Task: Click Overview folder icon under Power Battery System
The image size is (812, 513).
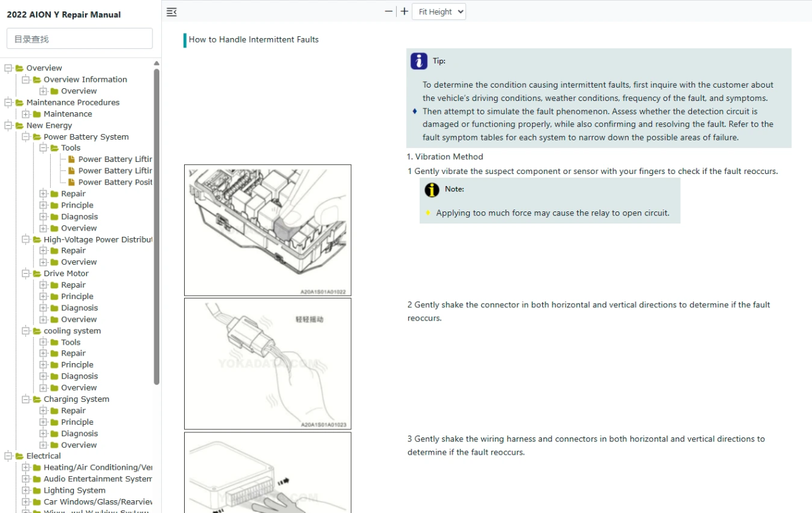Action: [55, 228]
